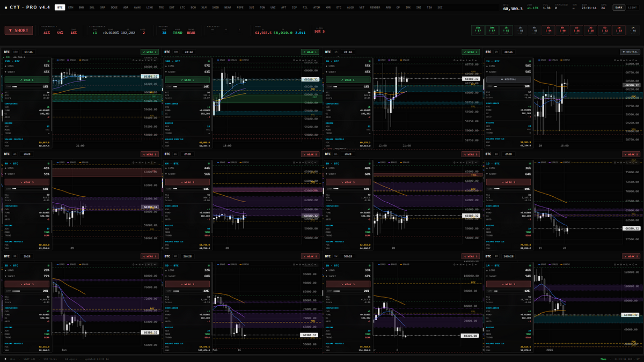The image size is (644, 362).
Task: Enable the DARK theme toggle
Action: (x=619, y=8)
